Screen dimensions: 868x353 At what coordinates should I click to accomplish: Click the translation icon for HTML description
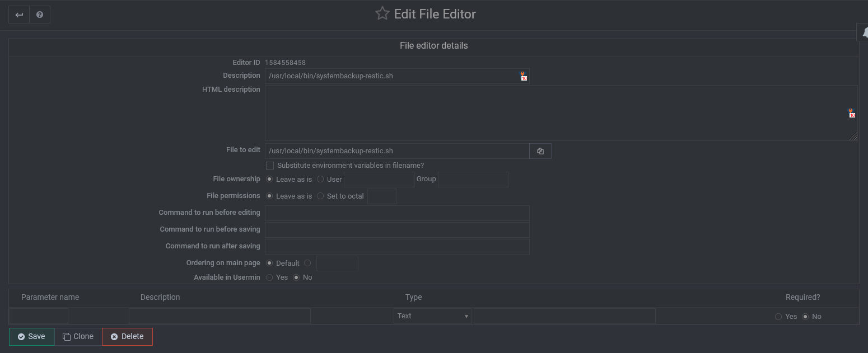coord(852,113)
